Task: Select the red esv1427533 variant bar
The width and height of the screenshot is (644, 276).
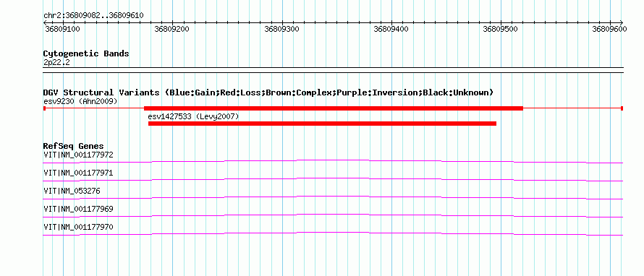Action: [323, 124]
